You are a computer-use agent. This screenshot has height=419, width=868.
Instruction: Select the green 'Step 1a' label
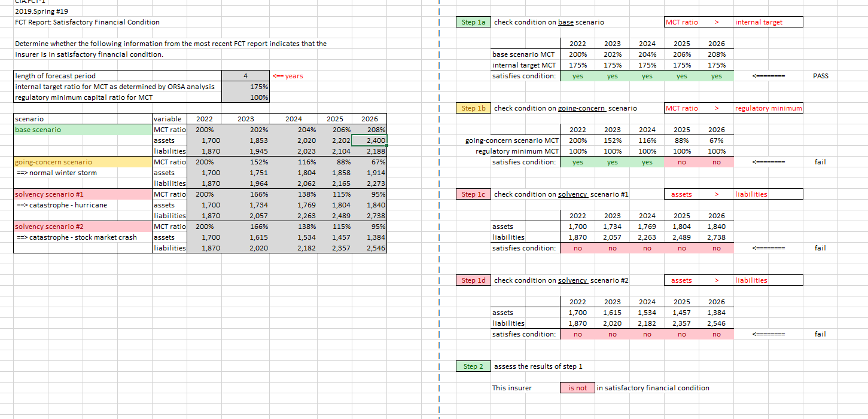pyautogui.click(x=474, y=22)
